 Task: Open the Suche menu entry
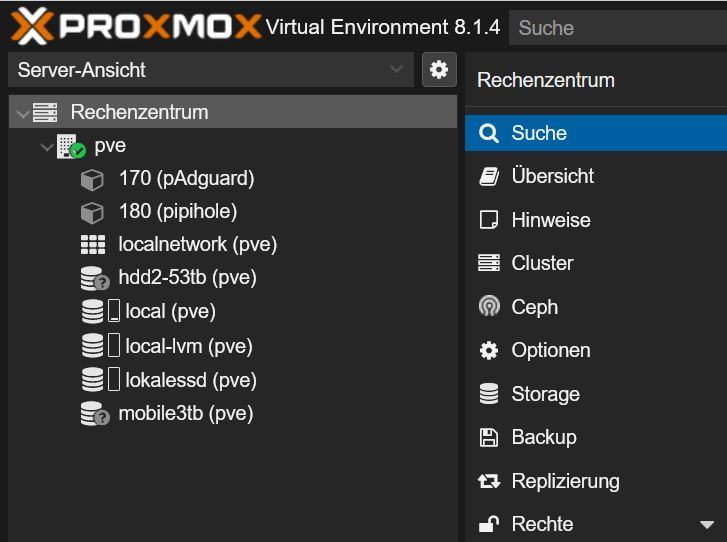click(596, 133)
